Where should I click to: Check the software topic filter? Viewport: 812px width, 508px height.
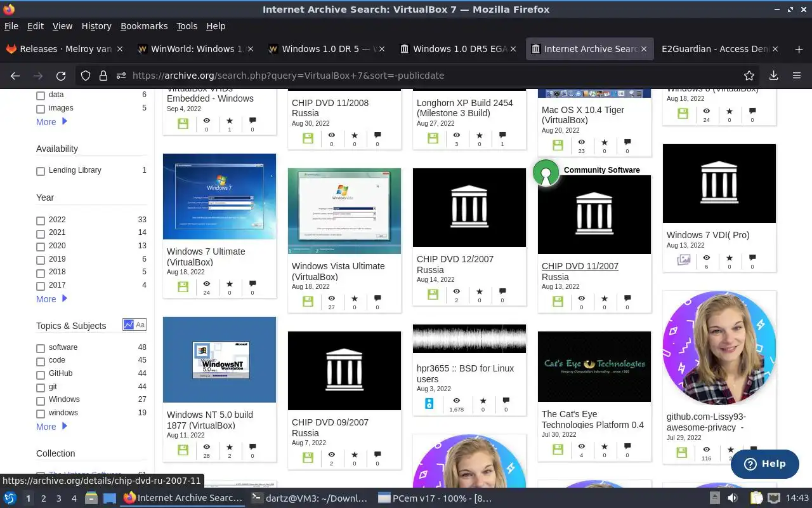coord(41,349)
